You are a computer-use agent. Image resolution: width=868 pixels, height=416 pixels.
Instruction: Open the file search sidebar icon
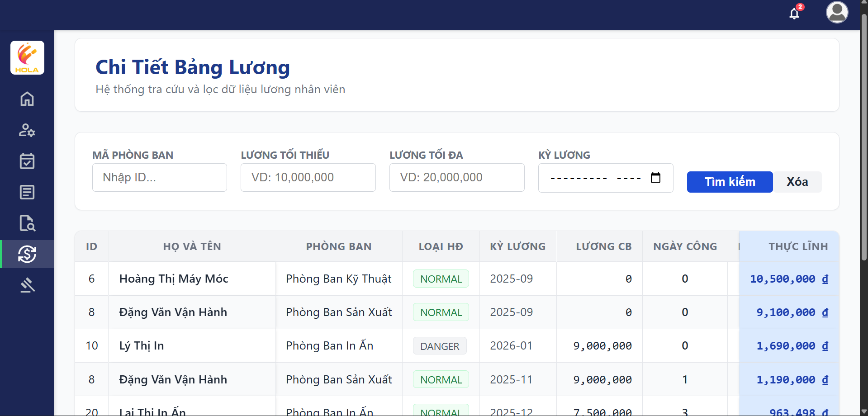(27, 223)
